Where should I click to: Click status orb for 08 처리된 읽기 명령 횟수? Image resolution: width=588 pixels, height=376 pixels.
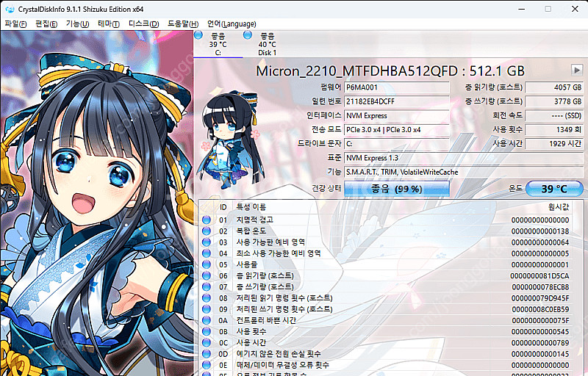click(x=207, y=298)
